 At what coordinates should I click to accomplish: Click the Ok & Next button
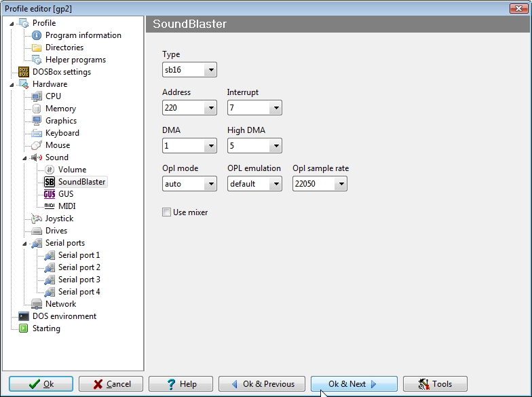[354, 384]
